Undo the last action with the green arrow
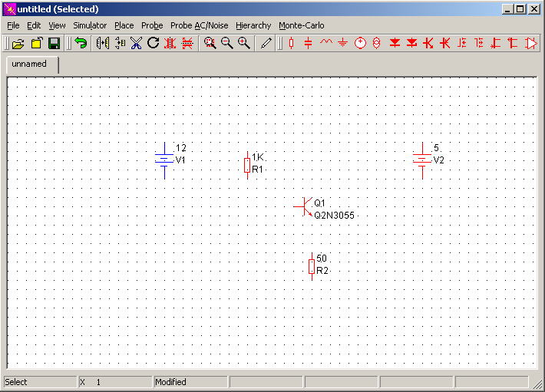545x392 pixels. click(81, 44)
